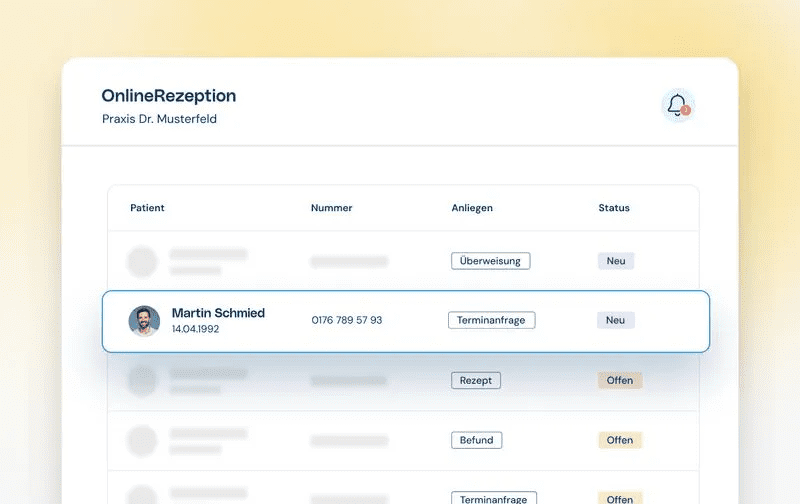800x504 pixels.
Task: Open the notification bell icon
Action: (677, 104)
